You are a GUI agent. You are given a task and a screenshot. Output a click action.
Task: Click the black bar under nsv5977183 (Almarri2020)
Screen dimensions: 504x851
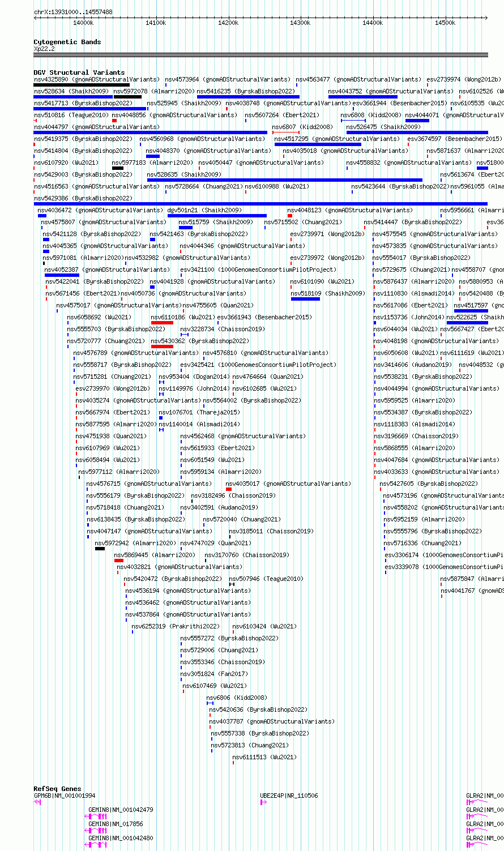[x=118, y=168]
